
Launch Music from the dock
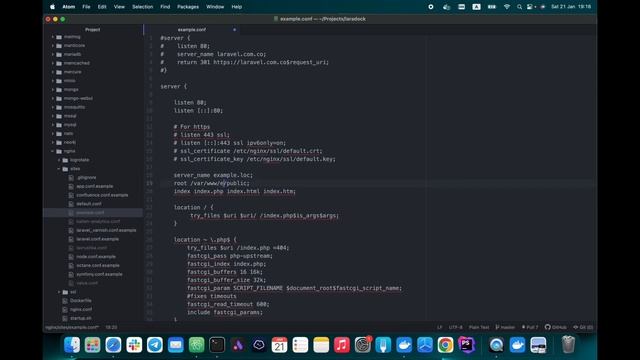pos(342,345)
